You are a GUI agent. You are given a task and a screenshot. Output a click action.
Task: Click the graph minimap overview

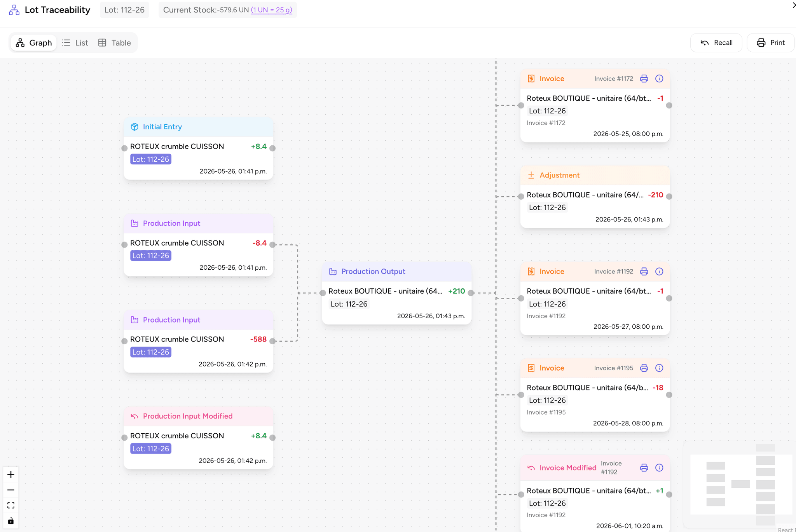point(740,485)
